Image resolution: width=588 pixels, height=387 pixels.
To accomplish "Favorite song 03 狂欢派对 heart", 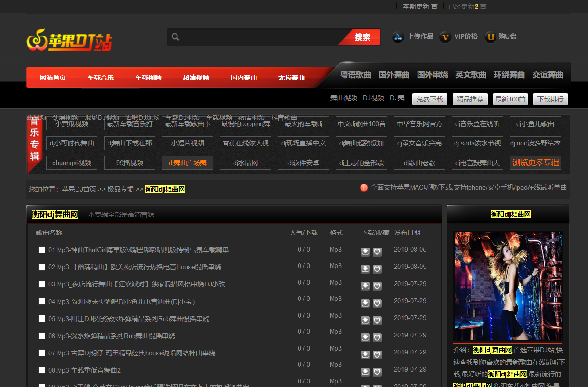I will [x=377, y=286].
